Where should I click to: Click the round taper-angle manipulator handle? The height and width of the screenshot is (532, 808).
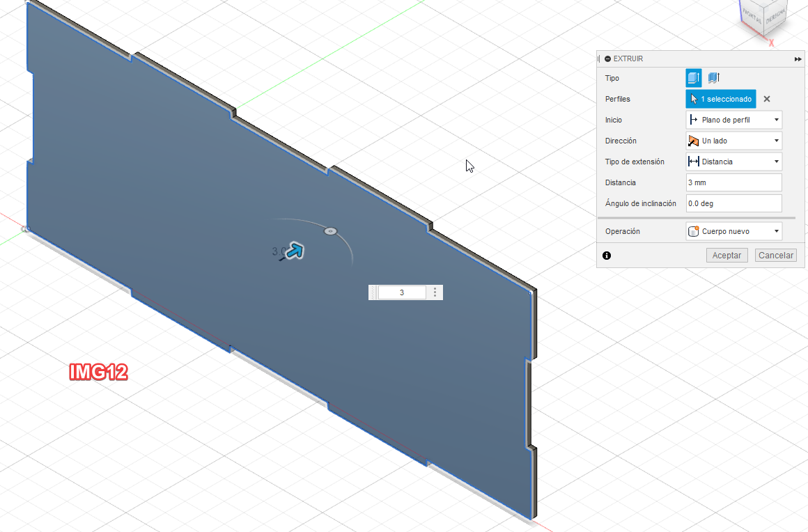click(x=330, y=231)
